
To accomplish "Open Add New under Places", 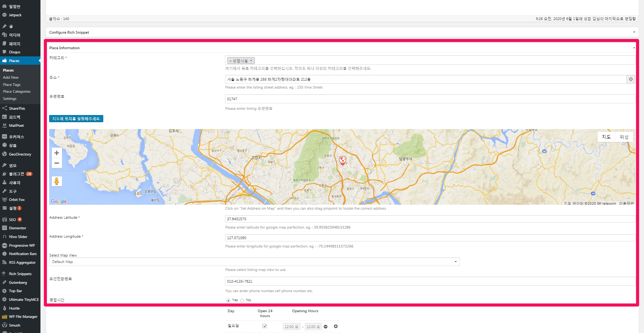I will pyautogui.click(x=11, y=77).
